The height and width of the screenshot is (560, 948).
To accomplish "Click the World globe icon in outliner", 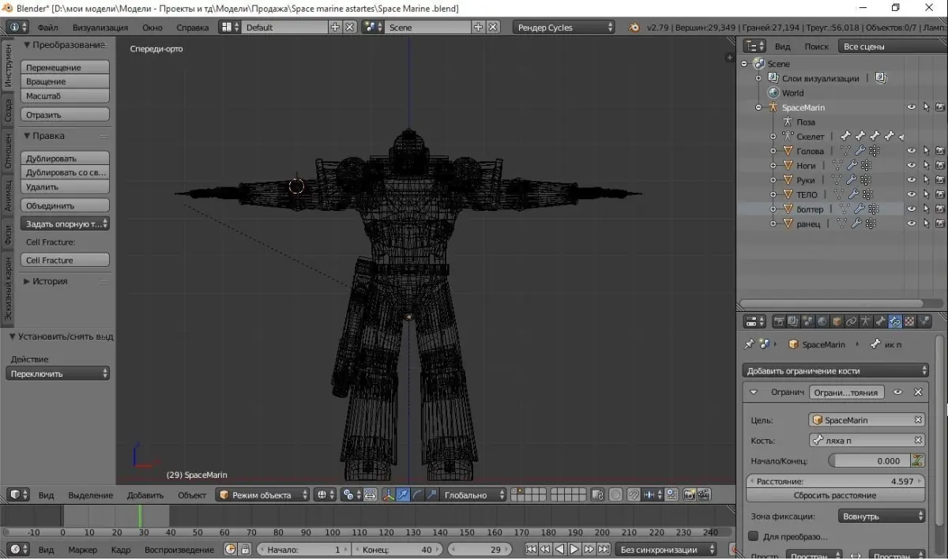I will (x=774, y=93).
